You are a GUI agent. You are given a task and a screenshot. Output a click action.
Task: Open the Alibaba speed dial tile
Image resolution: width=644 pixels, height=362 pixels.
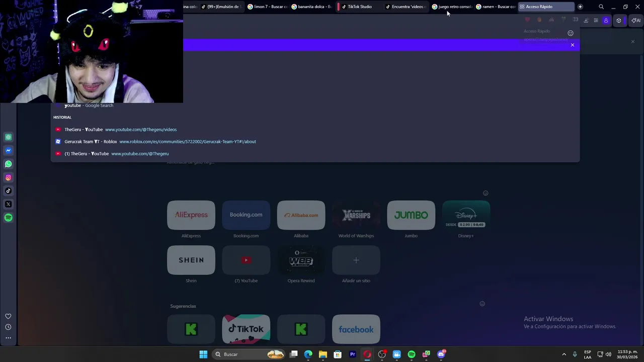pos(301,215)
